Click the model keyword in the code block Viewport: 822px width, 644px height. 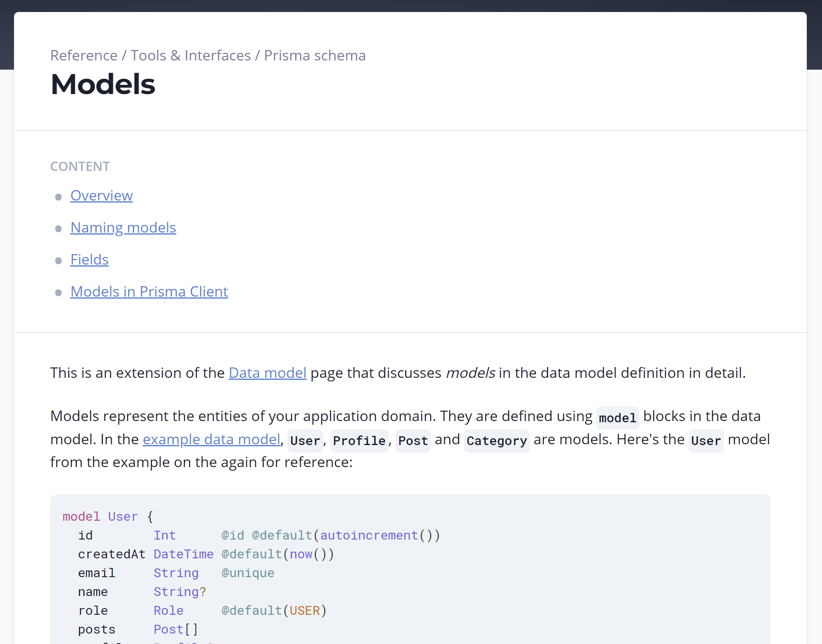click(x=81, y=516)
